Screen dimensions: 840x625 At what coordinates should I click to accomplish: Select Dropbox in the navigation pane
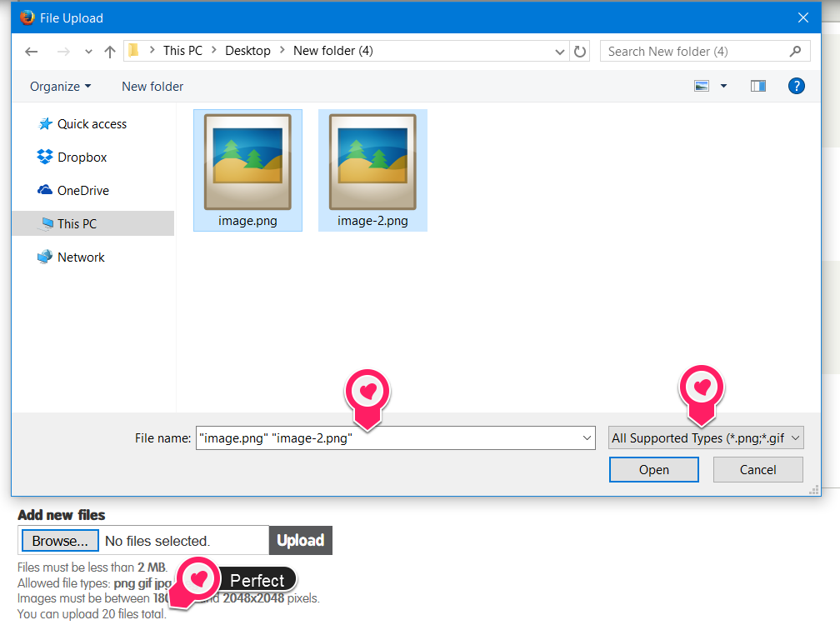(x=82, y=157)
